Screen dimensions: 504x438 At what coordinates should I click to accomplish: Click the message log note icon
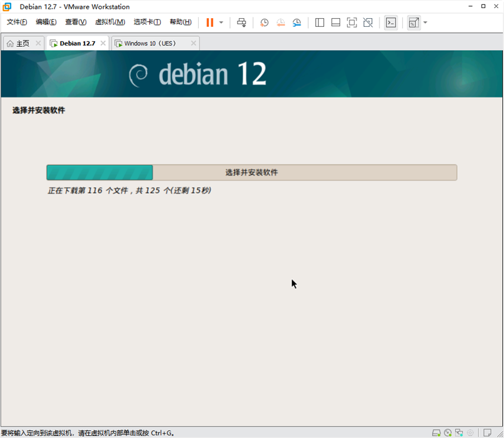click(x=487, y=433)
